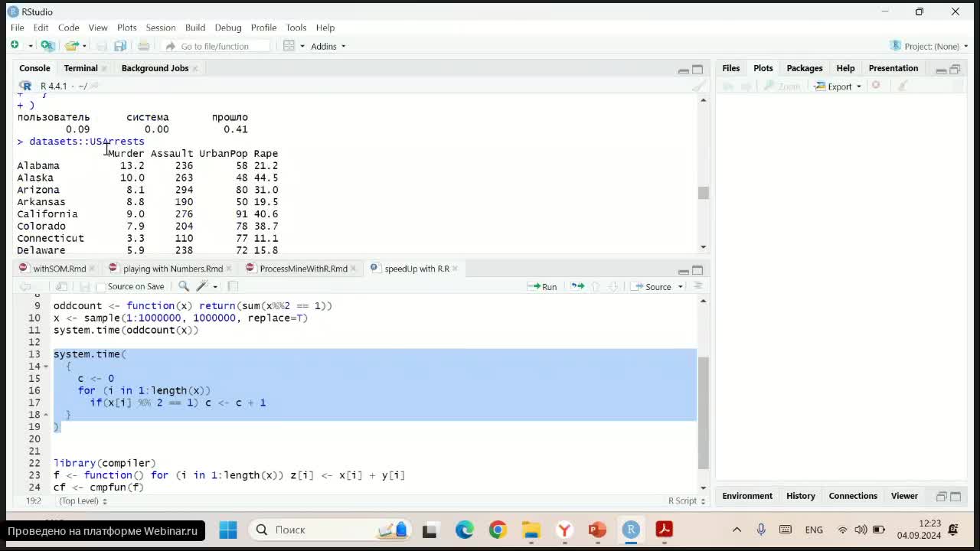Click the Run button
Image resolution: width=980 pixels, height=551 pixels.
click(542, 286)
